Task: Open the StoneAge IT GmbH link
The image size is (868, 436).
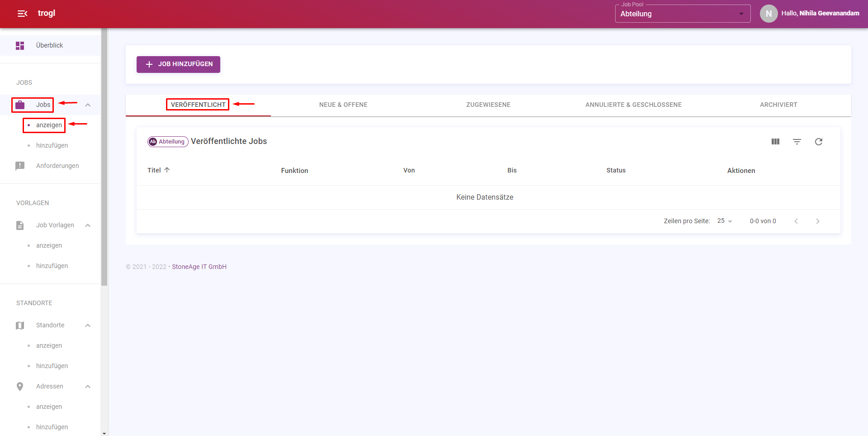Action: coord(199,267)
